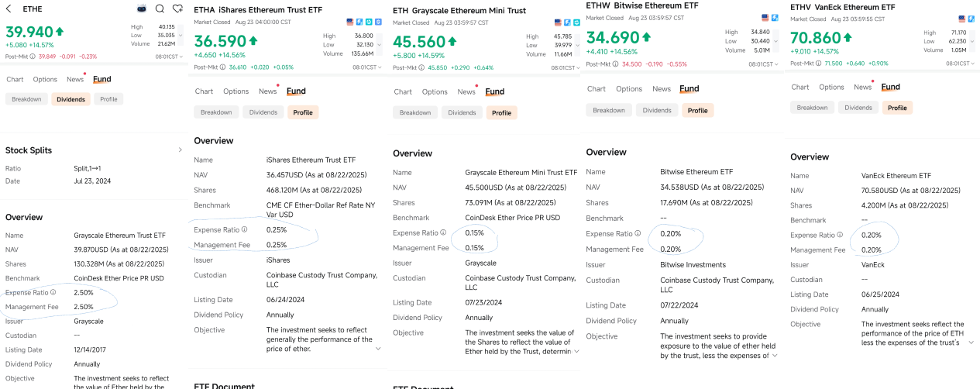The height and width of the screenshot is (389, 980).
Task: Click ETHA Benchmark CME CF Ether-Dollar text
Action: (x=321, y=209)
